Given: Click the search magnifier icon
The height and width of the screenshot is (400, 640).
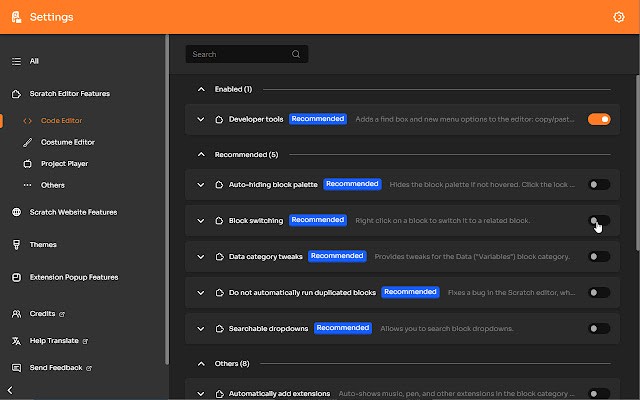Looking at the screenshot, I should pyautogui.click(x=296, y=54).
